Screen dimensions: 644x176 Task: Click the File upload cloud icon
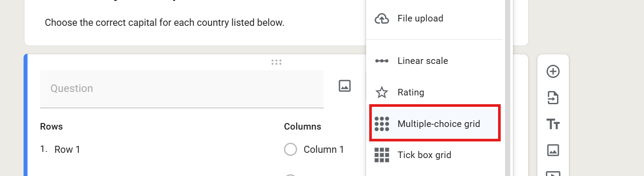point(382,18)
